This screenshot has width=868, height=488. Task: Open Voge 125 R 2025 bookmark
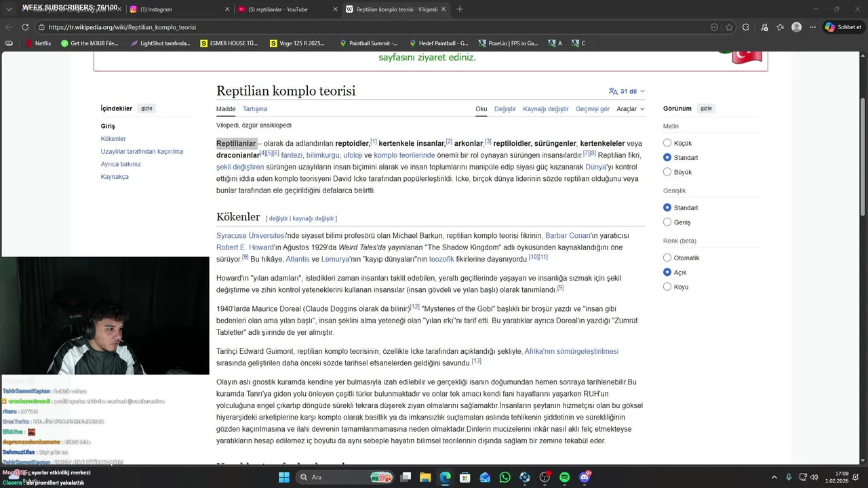[x=298, y=43]
